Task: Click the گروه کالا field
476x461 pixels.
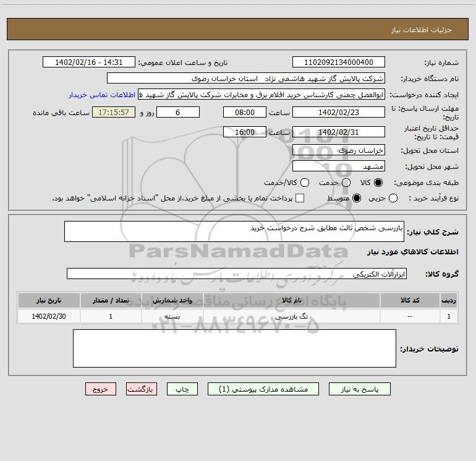Action: click(x=237, y=274)
